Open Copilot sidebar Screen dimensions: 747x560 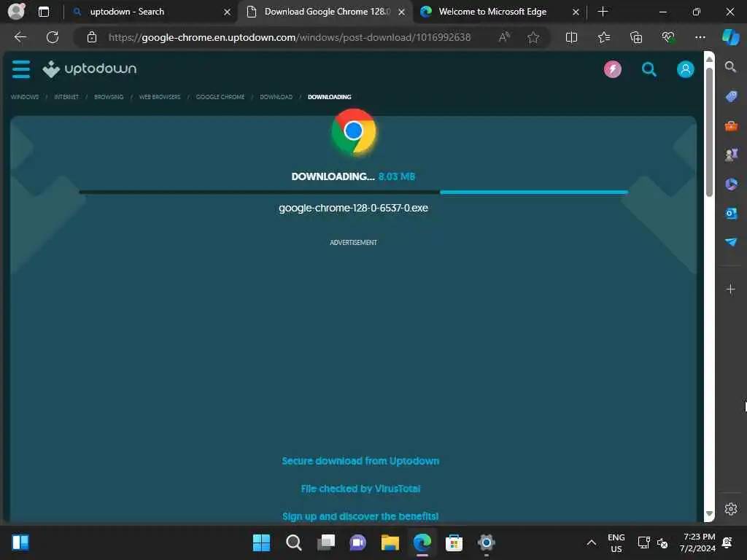coord(730,37)
